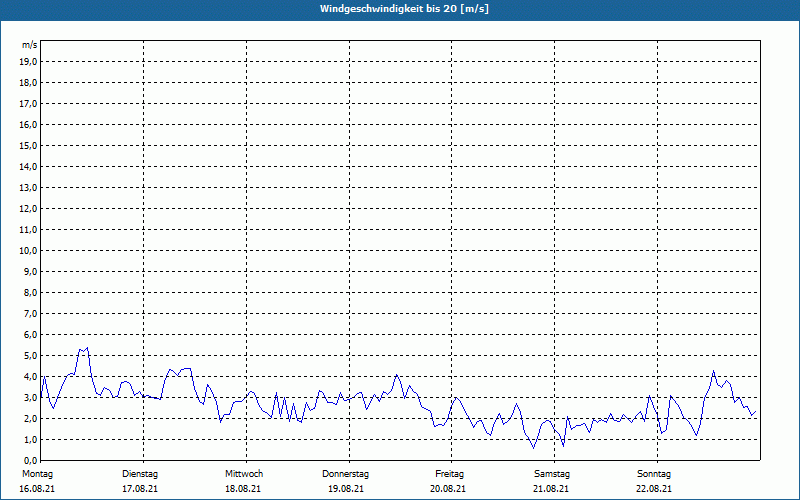Image resolution: width=800 pixels, height=500 pixels.
Task: Click the 6,0 axis label
Action: coord(30,335)
